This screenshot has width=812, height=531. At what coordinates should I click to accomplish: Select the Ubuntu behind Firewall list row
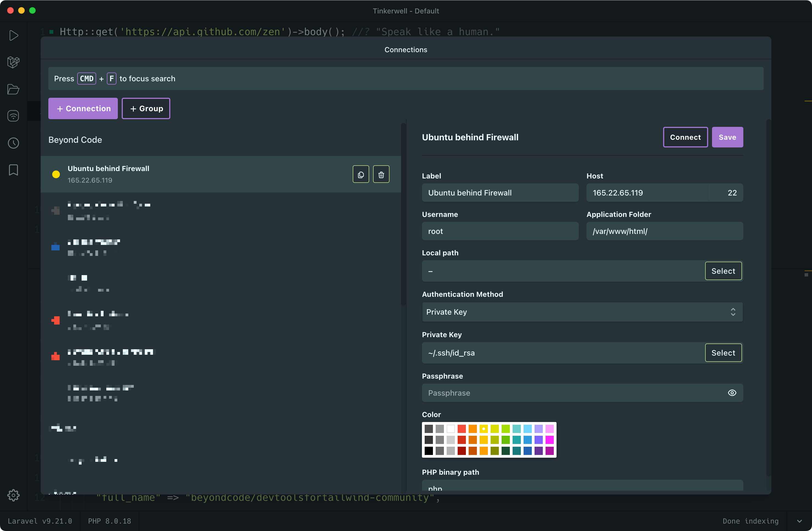pos(221,174)
